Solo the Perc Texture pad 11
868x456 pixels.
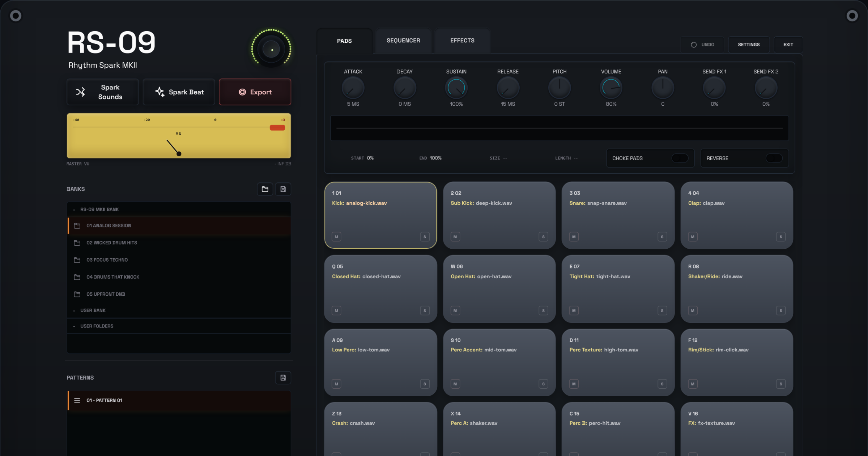coord(662,384)
